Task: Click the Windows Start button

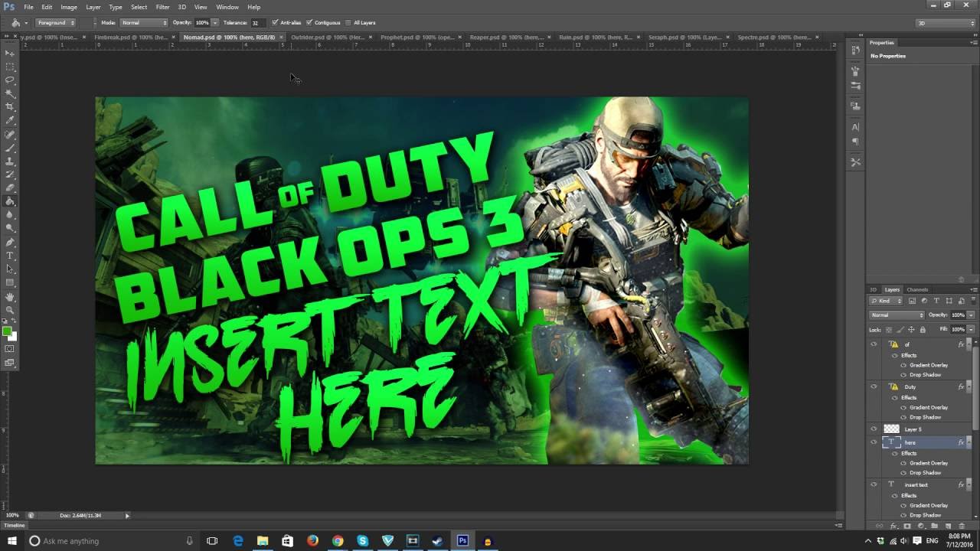Action: pyautogui.click(x=11, y=541)
